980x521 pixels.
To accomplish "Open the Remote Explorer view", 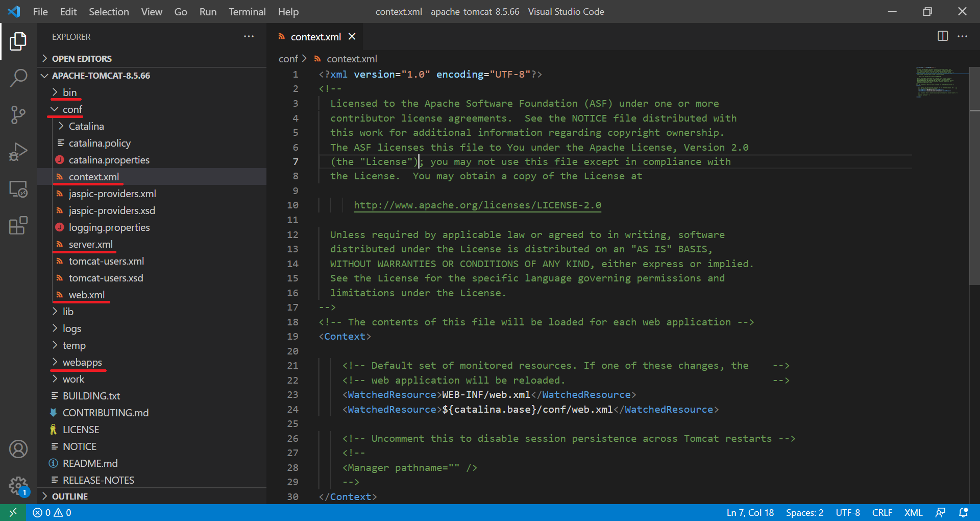I will 18,189.
